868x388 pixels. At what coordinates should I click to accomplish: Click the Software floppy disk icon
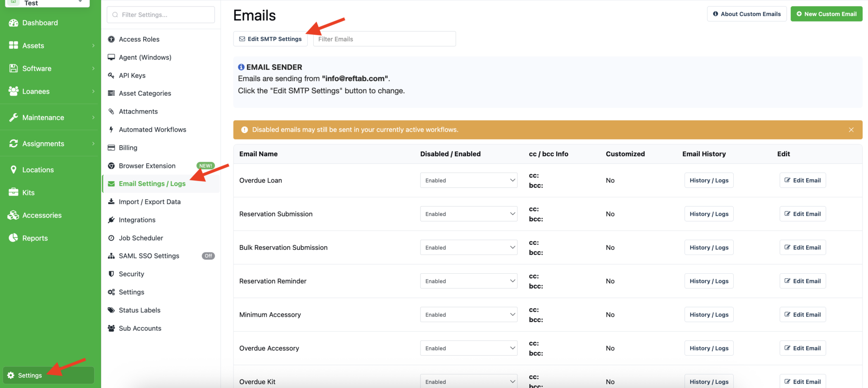pos(14,68)
